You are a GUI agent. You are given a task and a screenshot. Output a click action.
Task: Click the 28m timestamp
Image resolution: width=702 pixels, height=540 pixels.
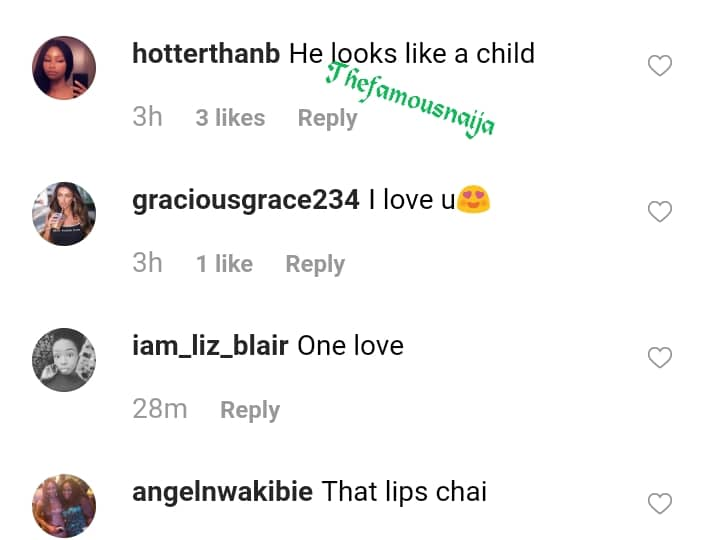tap(160, 409)
